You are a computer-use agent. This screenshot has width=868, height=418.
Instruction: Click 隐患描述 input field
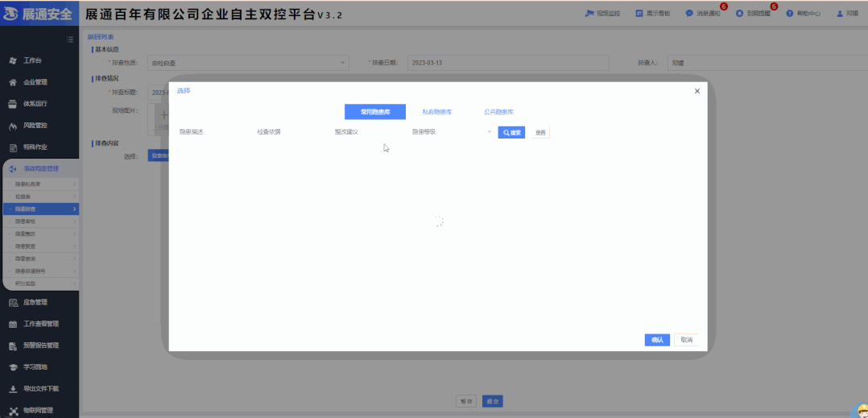212,132
